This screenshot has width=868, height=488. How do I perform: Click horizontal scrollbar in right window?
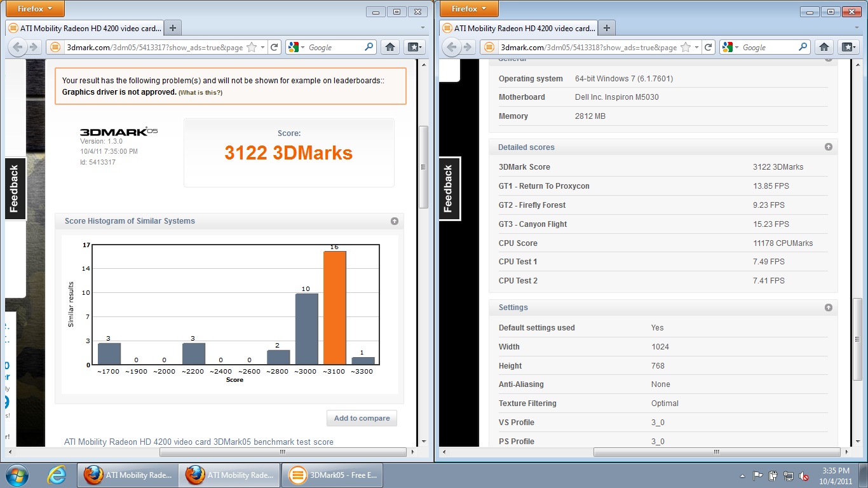[717, 452]
